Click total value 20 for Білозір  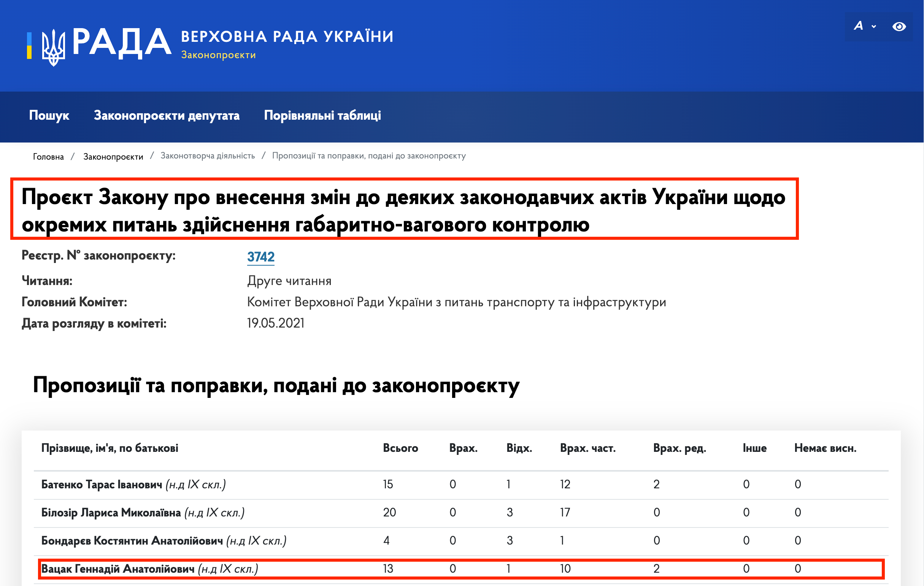(x=389, y=512)
